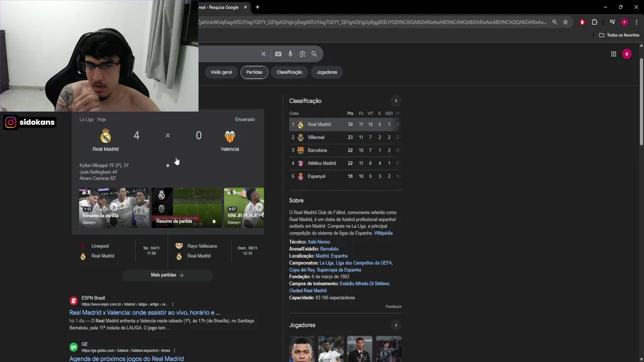Open the Liga dos Campeões da UEFA link
The image size is (644, 362).
[364, 263]
